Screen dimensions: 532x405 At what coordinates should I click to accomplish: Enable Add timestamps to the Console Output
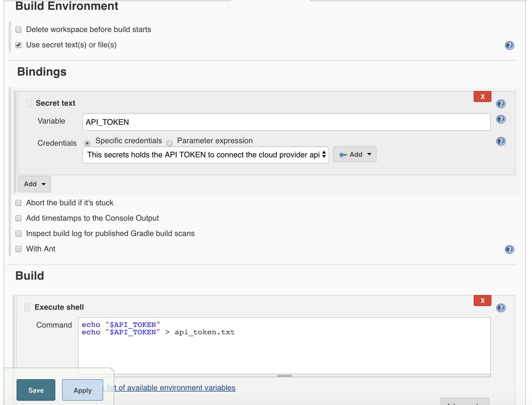tap(18, 218)
